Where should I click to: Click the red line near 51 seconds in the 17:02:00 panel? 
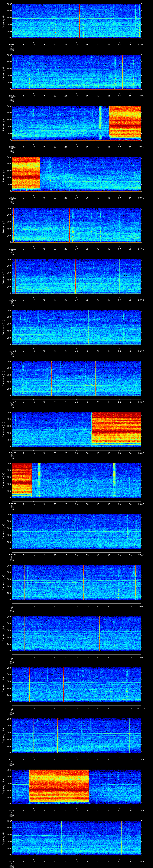pos(122,838)
